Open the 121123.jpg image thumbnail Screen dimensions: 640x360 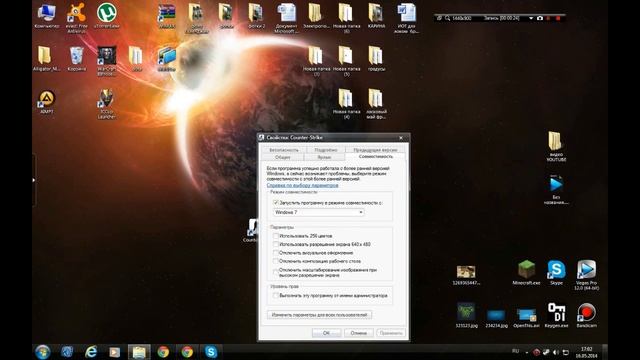click(466, 315)
